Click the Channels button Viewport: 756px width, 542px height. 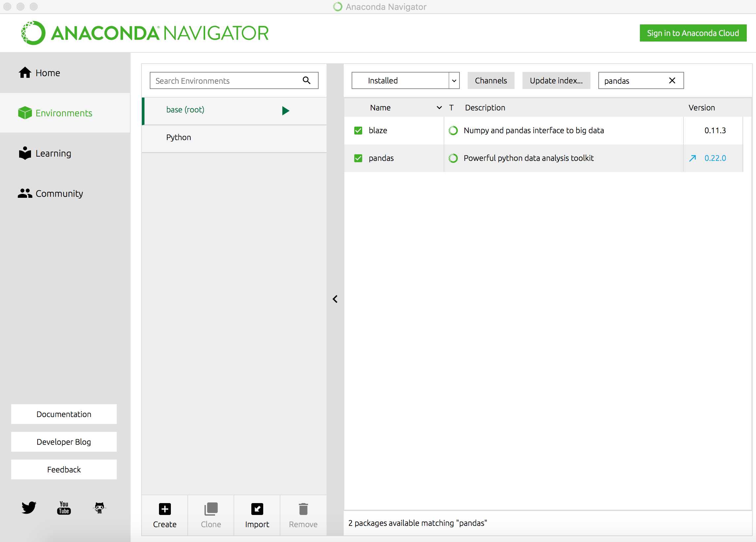(491, 80)
